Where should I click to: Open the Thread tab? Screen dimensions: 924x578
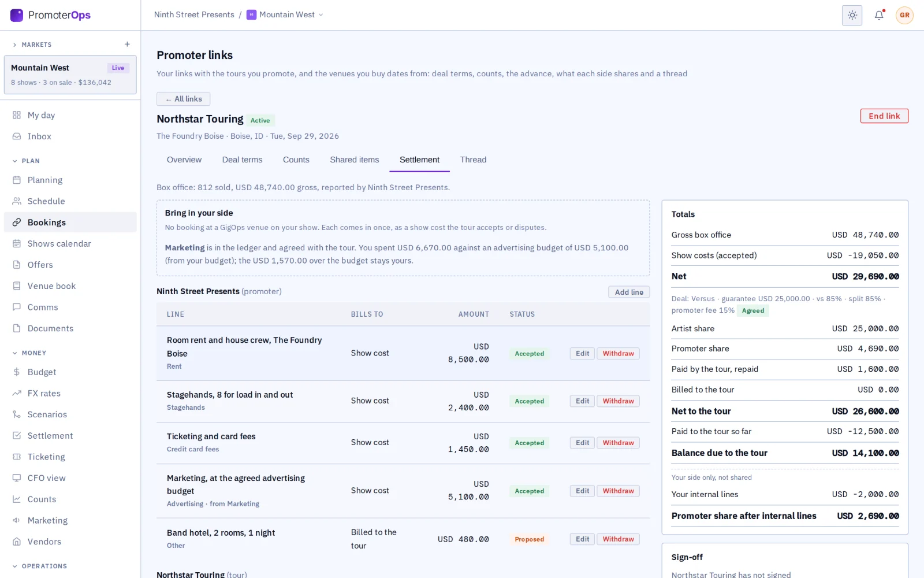pos(473,160)
